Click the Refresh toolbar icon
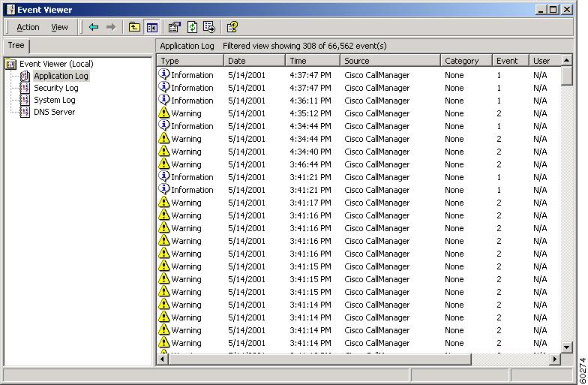The width and height of the screenshot is (588, 385). (192, 27)
